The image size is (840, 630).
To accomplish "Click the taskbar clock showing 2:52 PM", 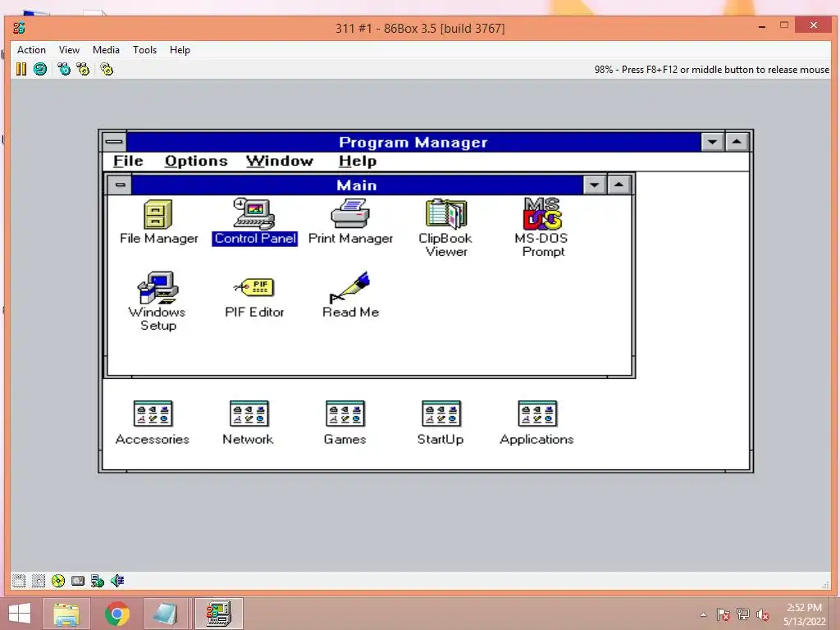I will coord(804,614).
